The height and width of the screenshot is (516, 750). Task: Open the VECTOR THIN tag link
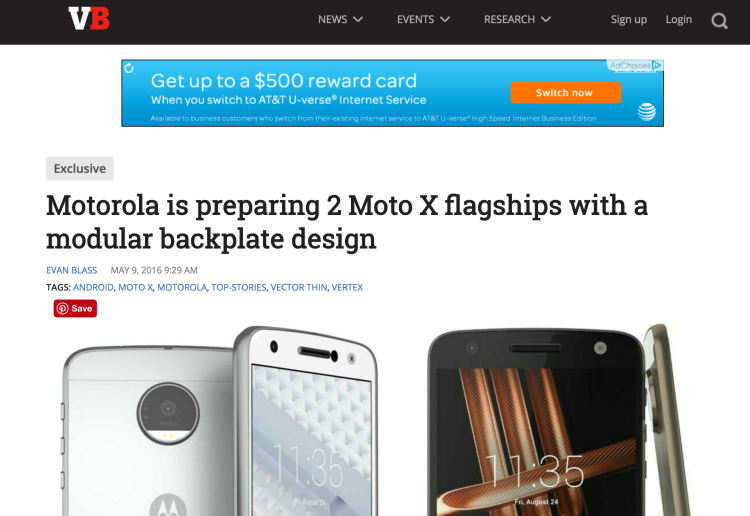coord(299,287)
